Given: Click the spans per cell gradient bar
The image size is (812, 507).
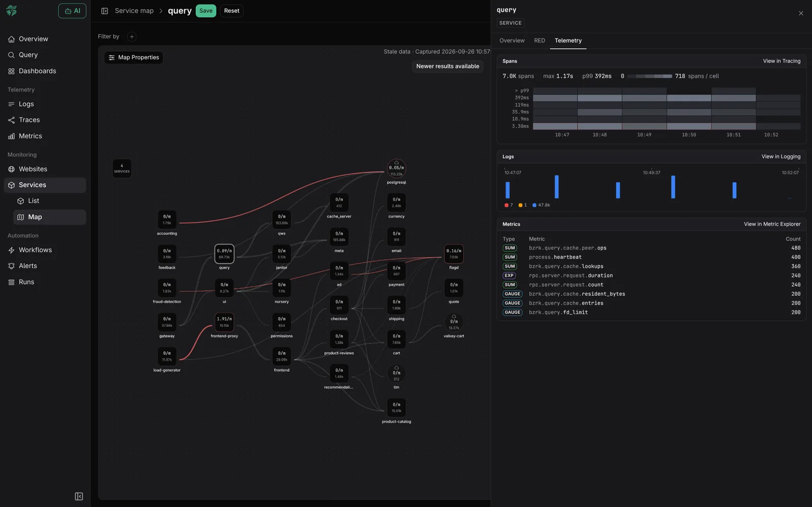Looking at the screenshot, I should pyautogui.click(x=650, y=76).
